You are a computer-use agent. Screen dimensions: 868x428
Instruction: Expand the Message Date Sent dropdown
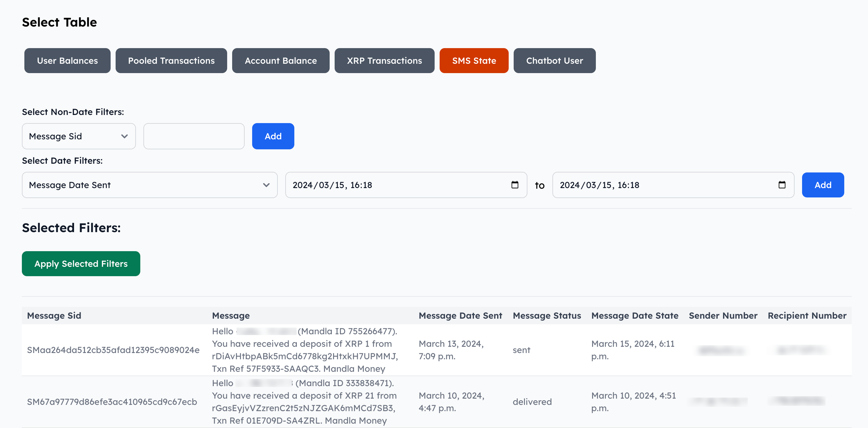pyautogui.click(x=149, y=185)
